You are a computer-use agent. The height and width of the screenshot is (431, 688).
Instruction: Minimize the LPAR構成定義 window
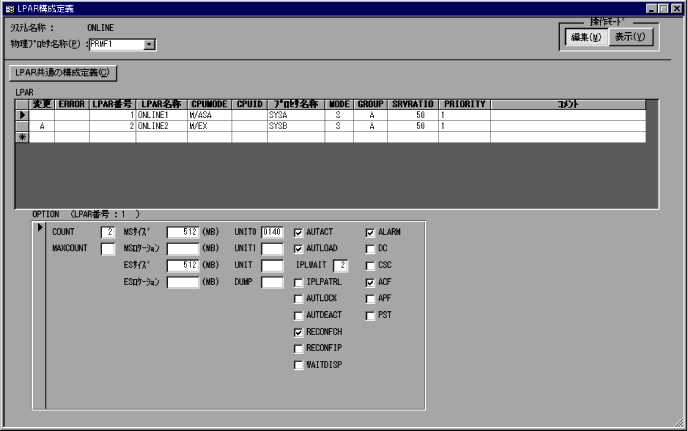(x=652, y=8)
